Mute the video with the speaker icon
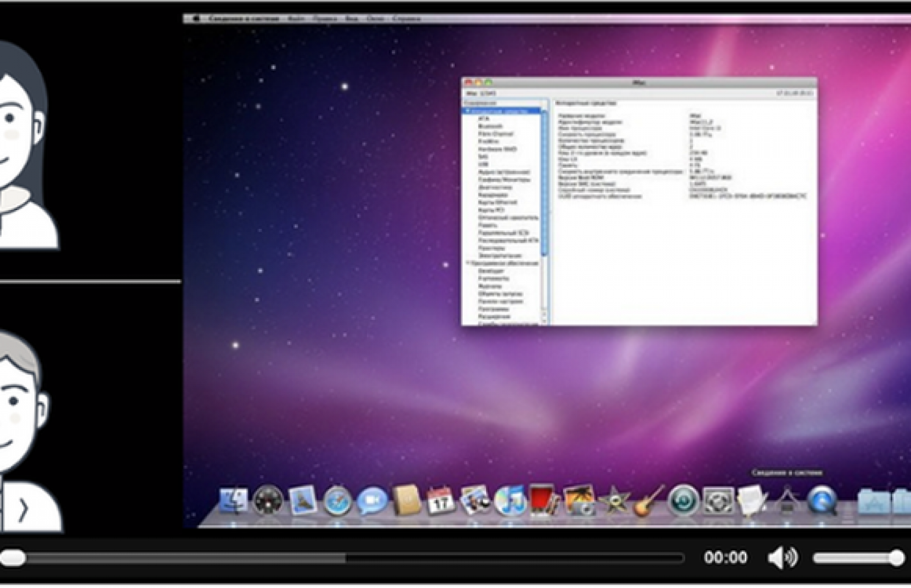911x588 pixels. pos(783,557)
